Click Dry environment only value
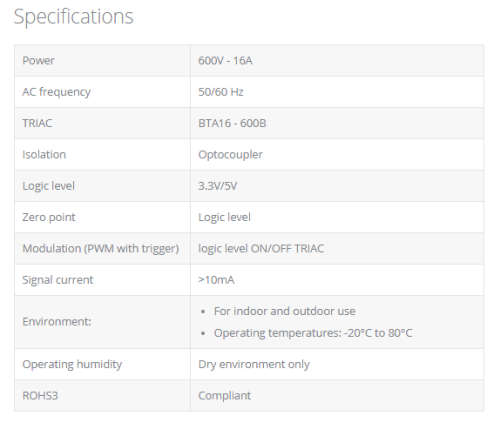 254,364
